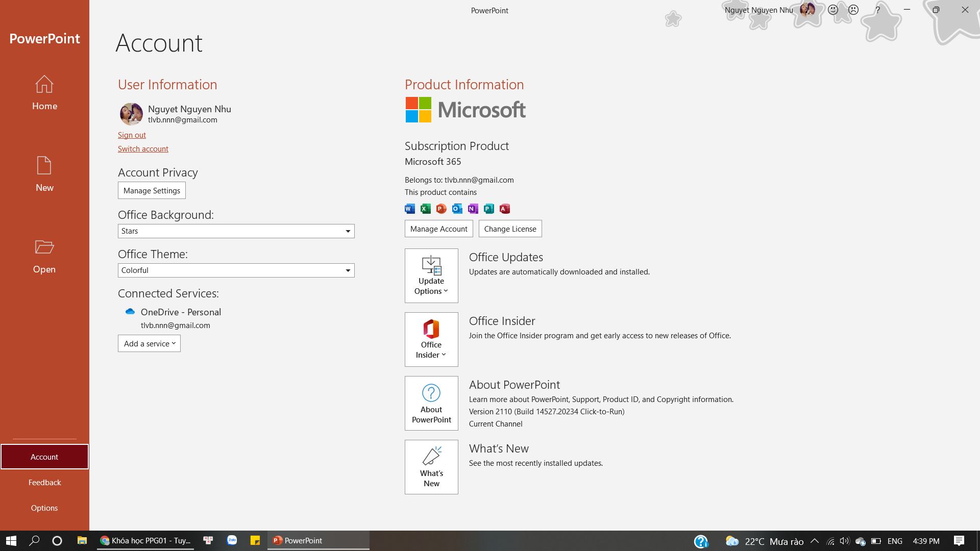Click the Access app icon
Screen dimensions: 980x551
[x=505, y=209]
